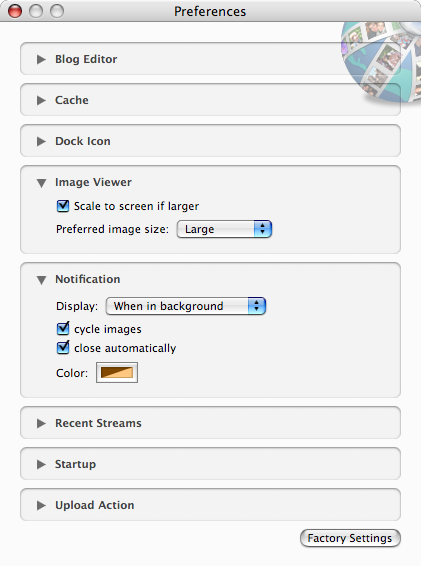Collapse the Image Viewer section

tap(41, 183)
